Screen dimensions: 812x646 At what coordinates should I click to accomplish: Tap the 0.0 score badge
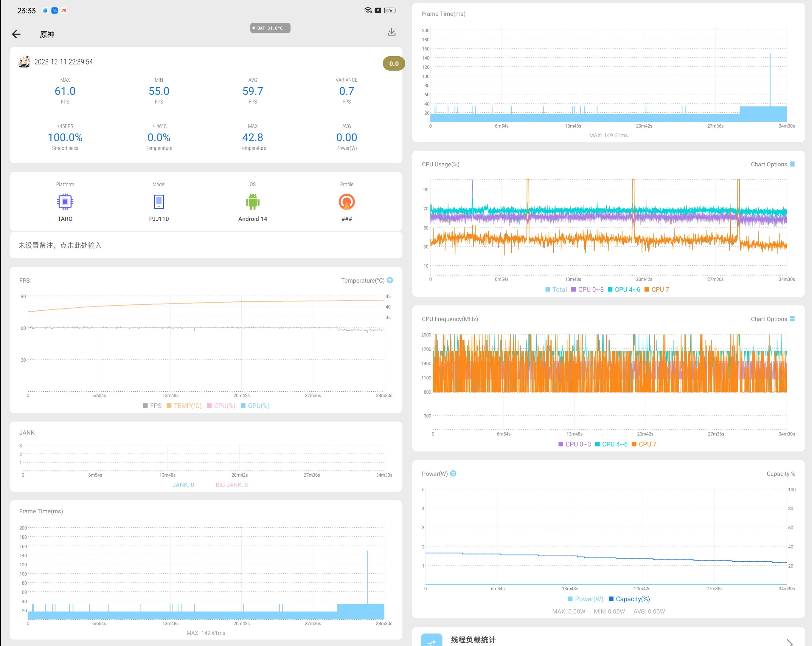tap(394, 64)
